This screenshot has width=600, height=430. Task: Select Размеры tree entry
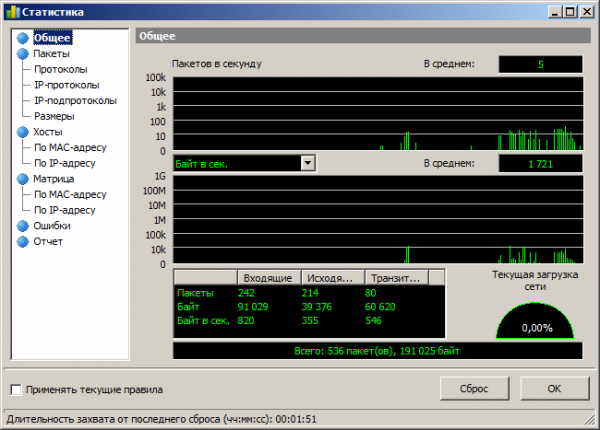[54, 116]
